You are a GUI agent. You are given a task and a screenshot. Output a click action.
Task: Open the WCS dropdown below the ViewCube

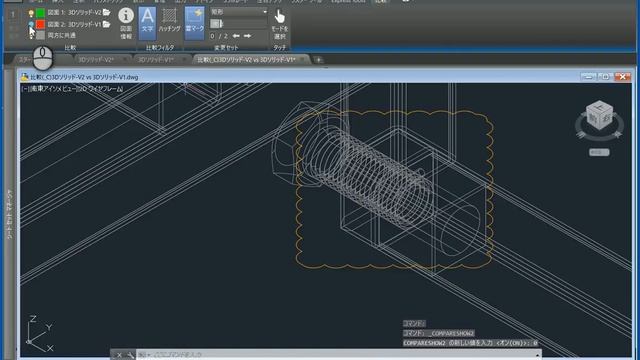click(x=599, y=152)
